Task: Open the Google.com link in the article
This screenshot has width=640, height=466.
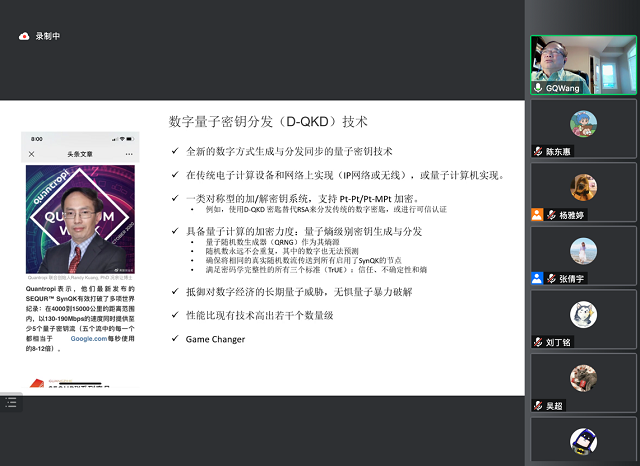Action: 88,338
